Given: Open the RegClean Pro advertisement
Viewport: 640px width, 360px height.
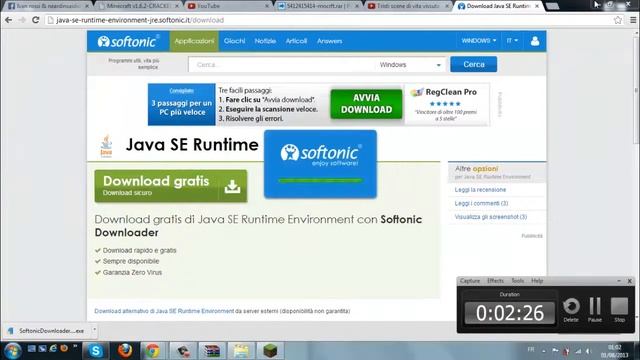Looking at the screenshot, I should click(x=447, y=104).
